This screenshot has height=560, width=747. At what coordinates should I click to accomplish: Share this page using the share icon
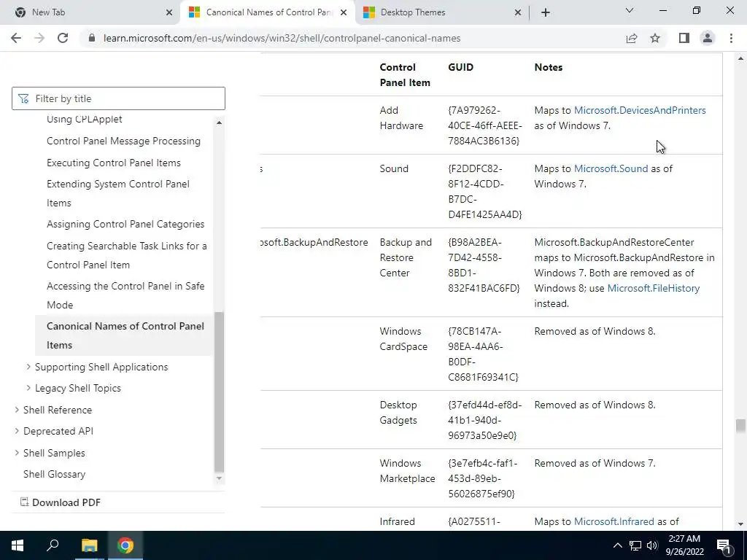[x=632, y=38]
